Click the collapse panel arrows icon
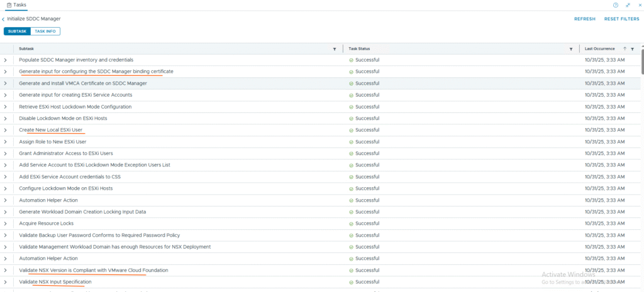 click(x=627, y=4)
